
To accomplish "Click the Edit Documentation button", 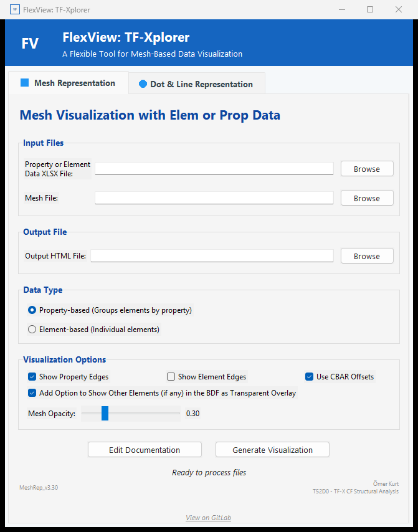I will (145, 449).
